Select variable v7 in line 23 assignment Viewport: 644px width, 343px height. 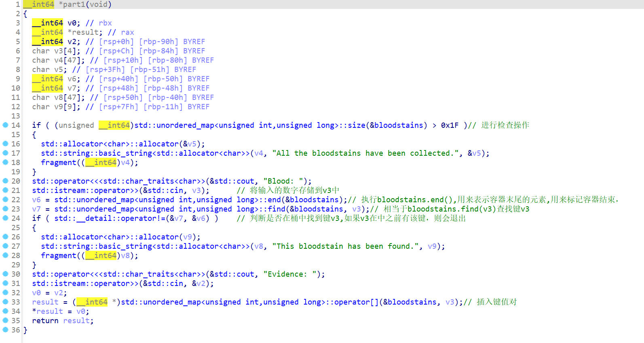[x=36, y=209]
